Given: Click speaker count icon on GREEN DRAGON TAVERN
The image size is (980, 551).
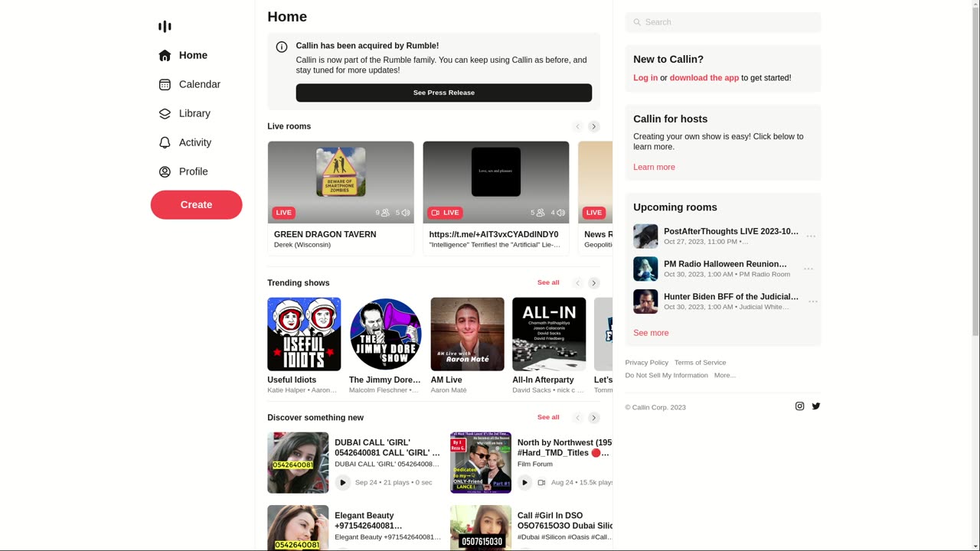Looking at the screenshot, I should [x=406, y=213].
